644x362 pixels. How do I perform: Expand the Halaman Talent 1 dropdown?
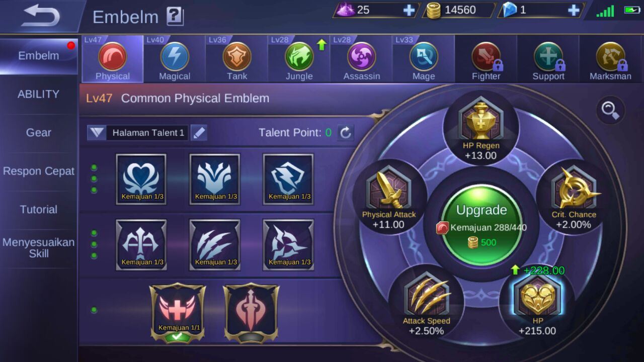coord(97,133)
